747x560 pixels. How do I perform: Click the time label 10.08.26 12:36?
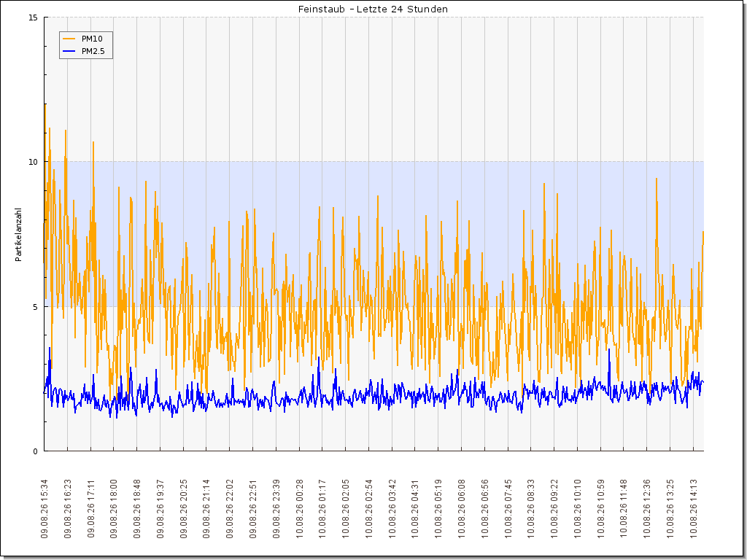647,508
